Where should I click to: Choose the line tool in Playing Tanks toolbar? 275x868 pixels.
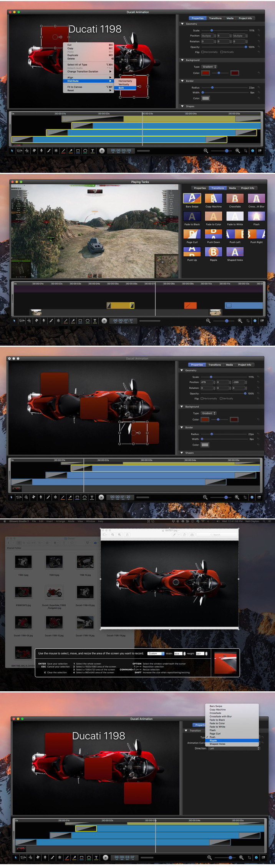tap(66, 321)
